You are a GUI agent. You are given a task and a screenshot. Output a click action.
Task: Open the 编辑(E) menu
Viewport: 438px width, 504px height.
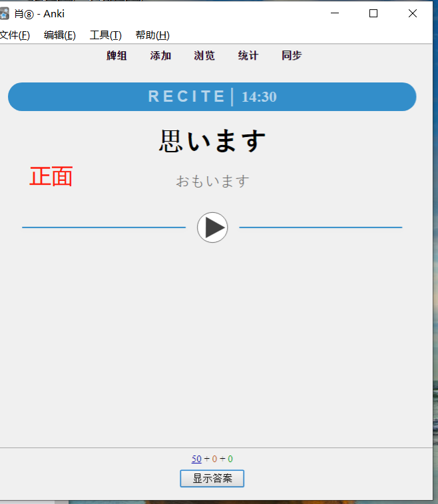(60, 35)
